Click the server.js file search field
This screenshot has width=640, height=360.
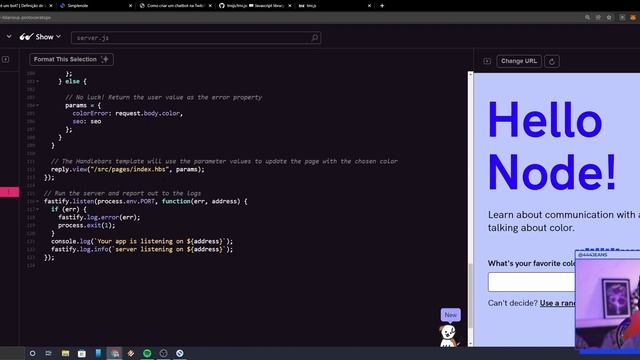196,38
